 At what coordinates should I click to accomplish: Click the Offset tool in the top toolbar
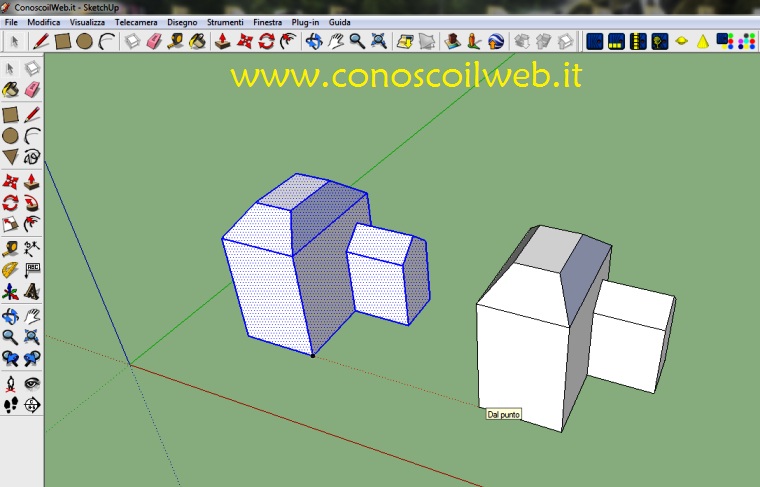coord(288,42)
